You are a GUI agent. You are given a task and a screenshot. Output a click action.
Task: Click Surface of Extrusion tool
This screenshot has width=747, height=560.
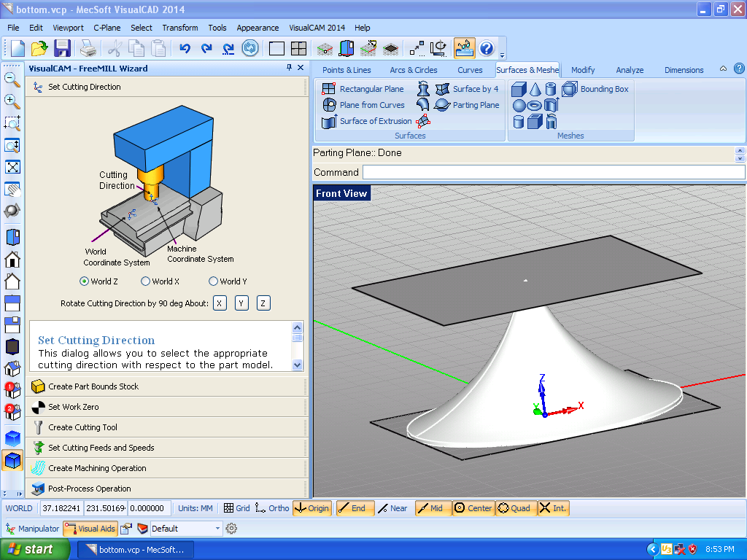pyautogui.click(x=367, y=121)
